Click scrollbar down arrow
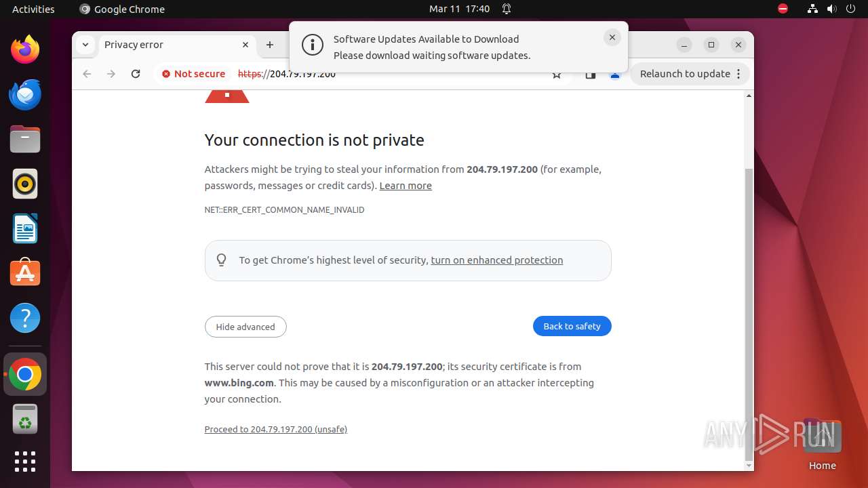 [749, 466]
